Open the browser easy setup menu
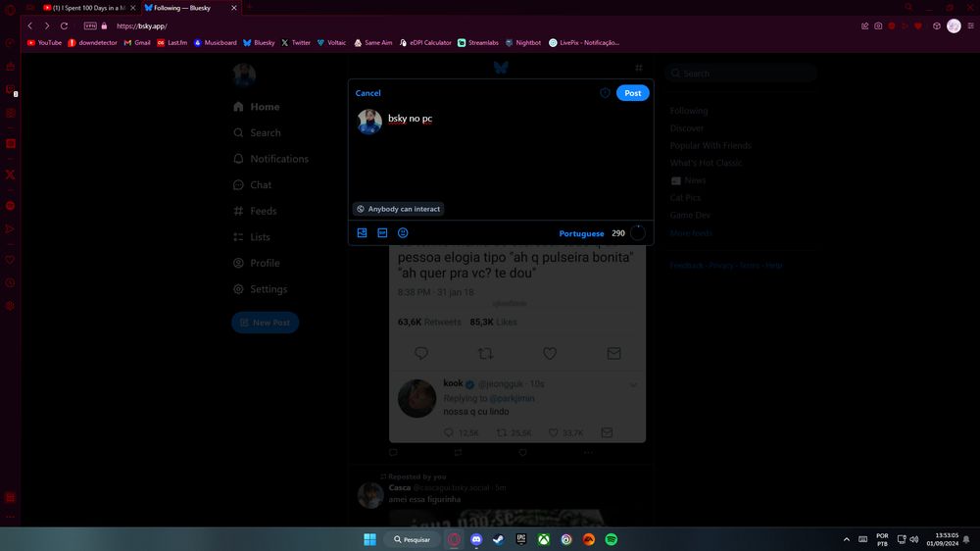980x551 pixels. [970, 25]
